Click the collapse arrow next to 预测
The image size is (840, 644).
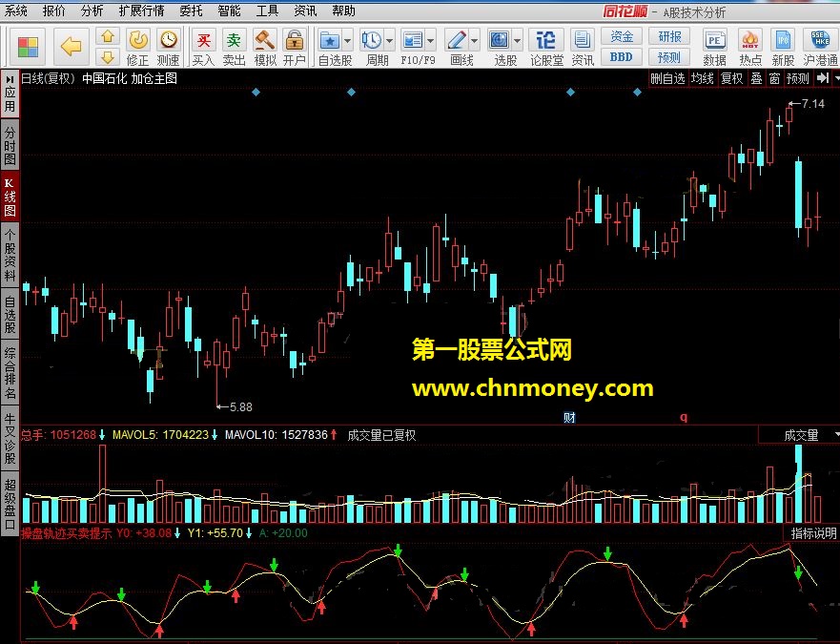click(822, 78)
